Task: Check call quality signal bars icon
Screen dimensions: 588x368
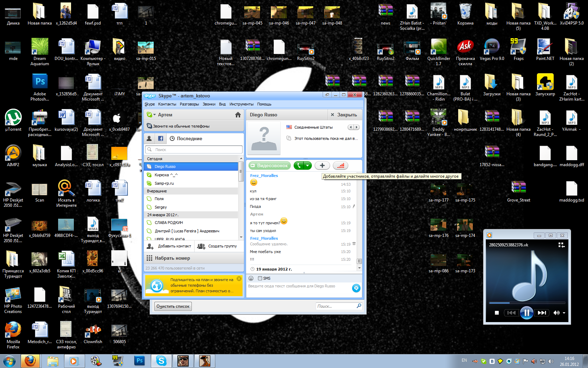Action: click(341, 165)
